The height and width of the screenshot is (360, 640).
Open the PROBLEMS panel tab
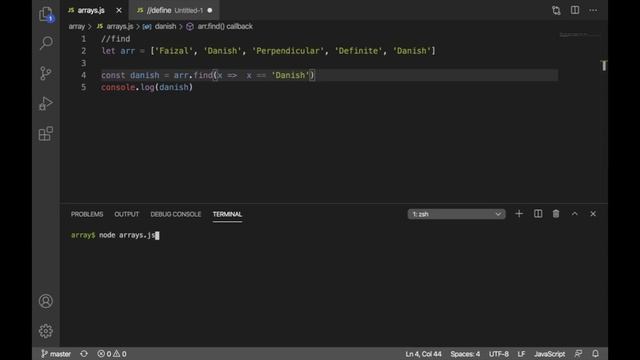pos(87,214)
